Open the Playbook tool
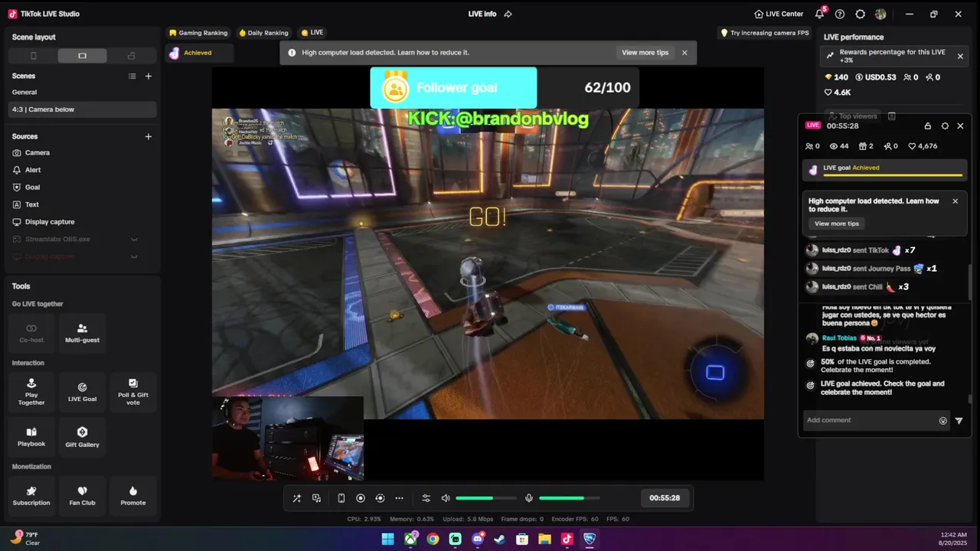 [31, 437]
